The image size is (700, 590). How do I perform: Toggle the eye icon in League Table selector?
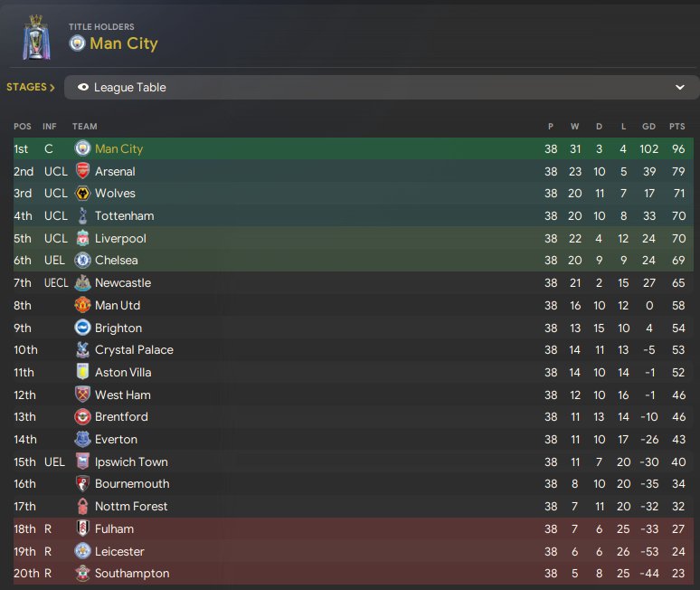coord(83,87)
